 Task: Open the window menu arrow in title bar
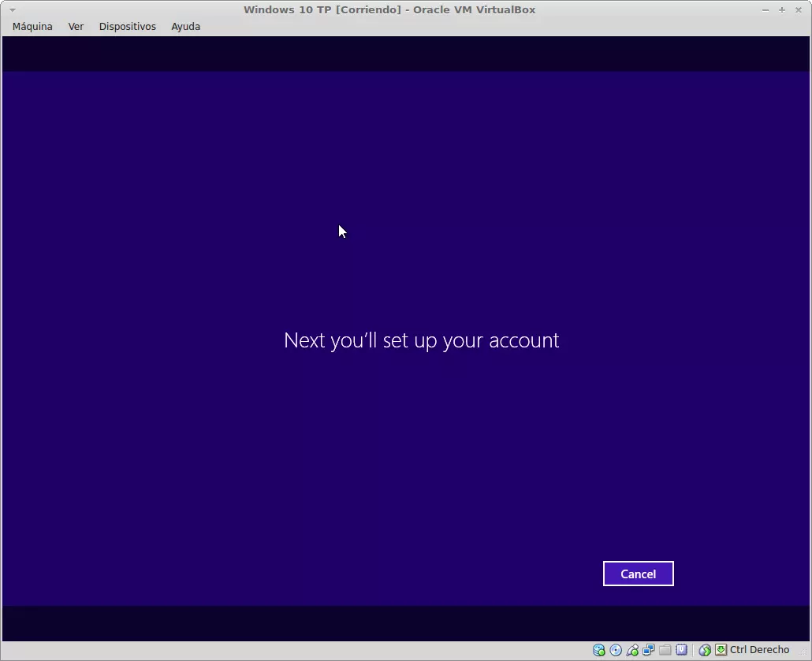[12, 9]
